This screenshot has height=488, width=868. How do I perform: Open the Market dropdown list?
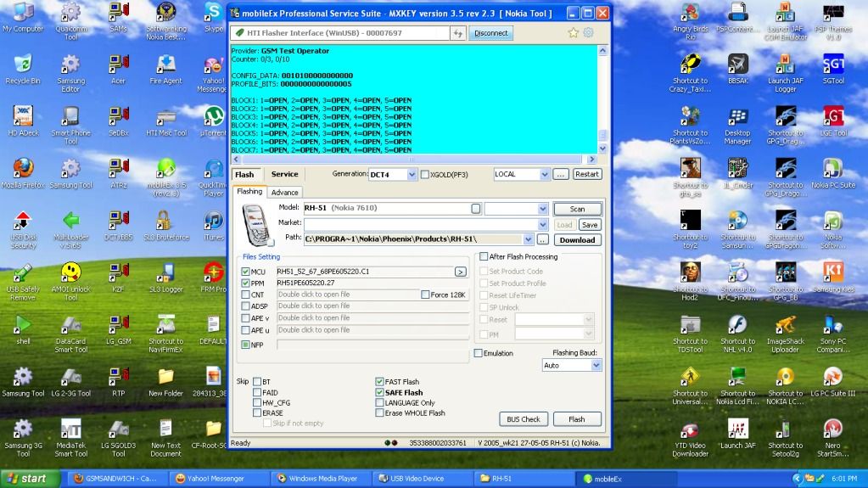542,224
